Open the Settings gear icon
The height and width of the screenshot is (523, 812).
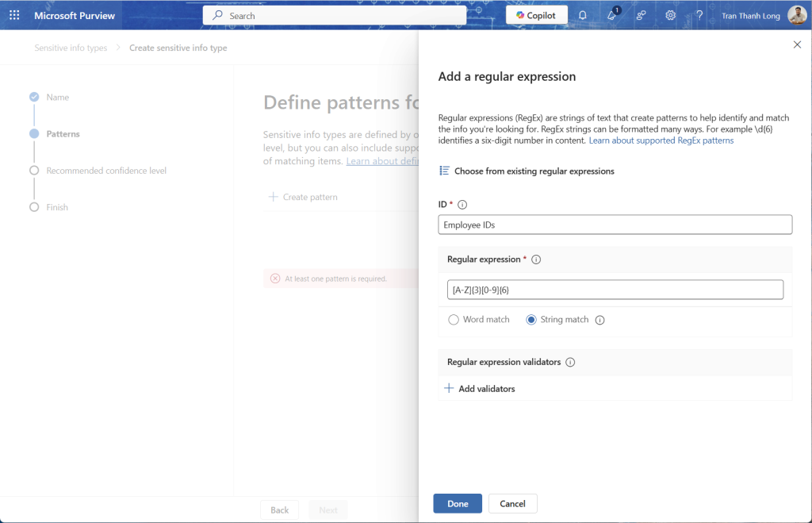670,15
